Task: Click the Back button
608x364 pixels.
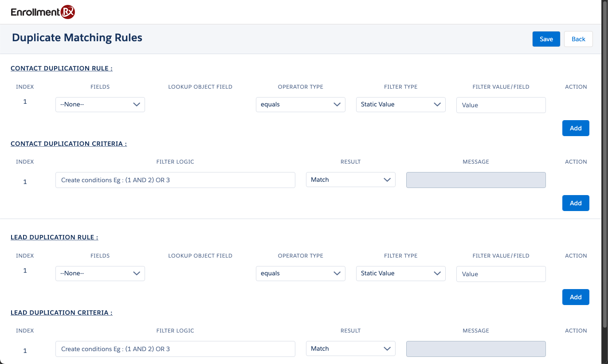Action: click(578, 39)
